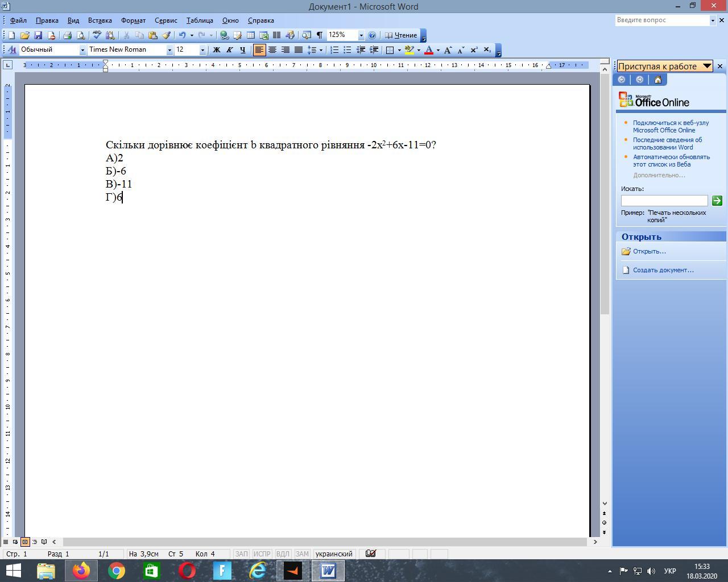
Task: Toggle bold formatting (Ж)
Action: pos(216,50)
